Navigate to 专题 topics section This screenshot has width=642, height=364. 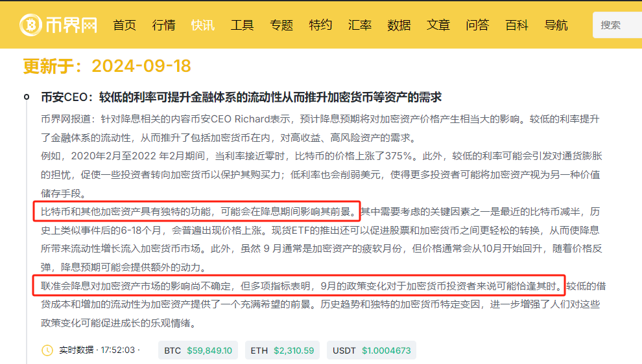coord(281,25)
